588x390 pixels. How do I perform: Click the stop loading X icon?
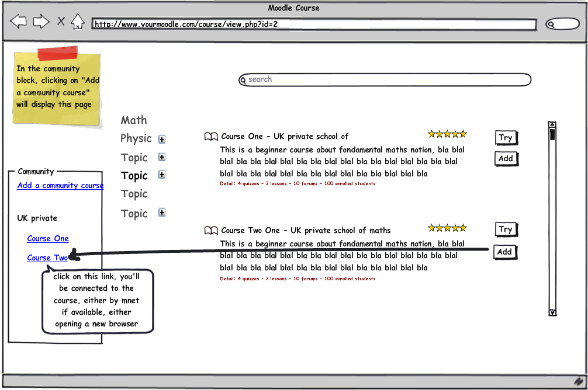(61, 22)
